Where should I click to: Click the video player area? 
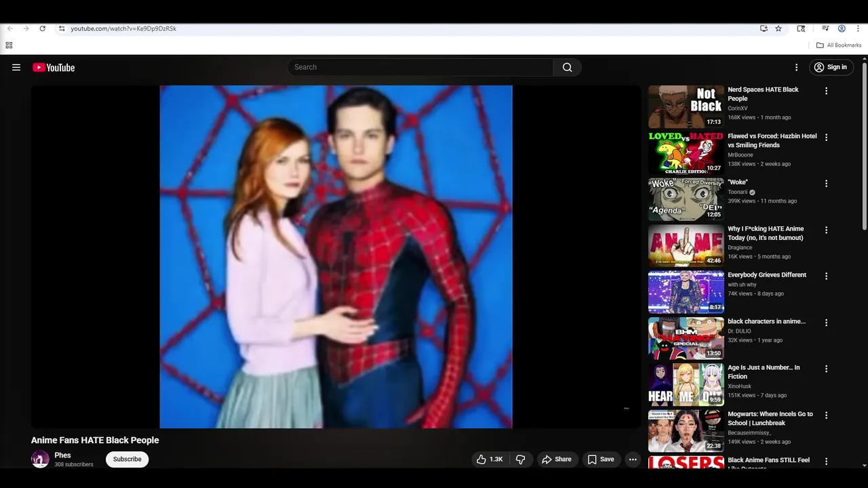coord(336,256)
